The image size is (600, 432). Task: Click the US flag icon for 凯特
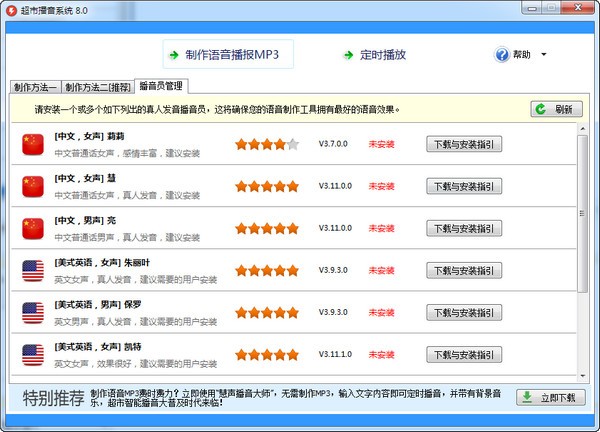pyautogui.click(x=34, y=354)
